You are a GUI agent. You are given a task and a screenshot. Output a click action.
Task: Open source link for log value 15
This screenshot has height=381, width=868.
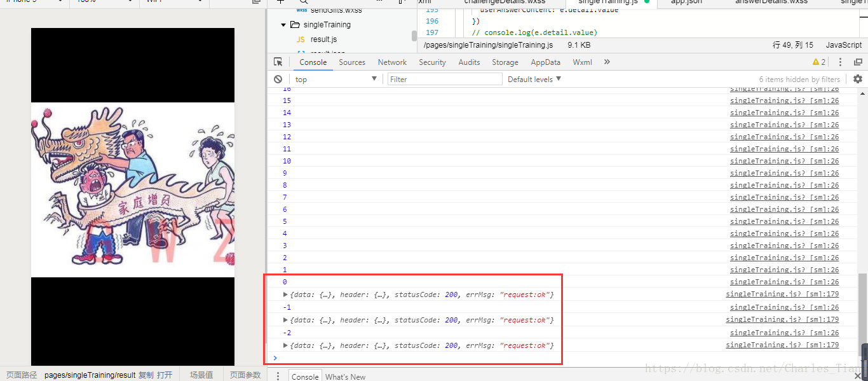click(x=784, y=100)
